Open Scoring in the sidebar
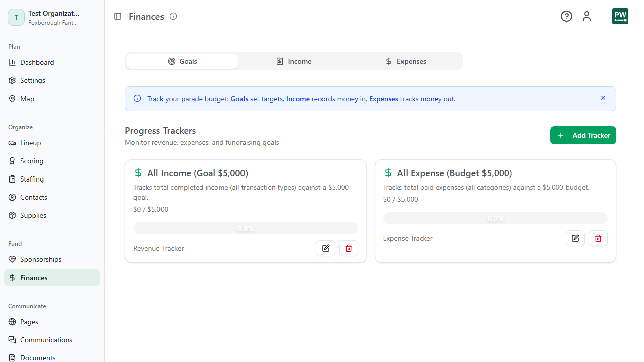 pos(52,161)
